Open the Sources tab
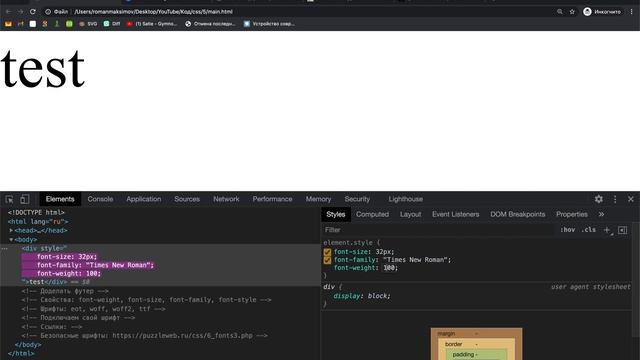Viewport: 640px width, 360px height. pos(187,199)
